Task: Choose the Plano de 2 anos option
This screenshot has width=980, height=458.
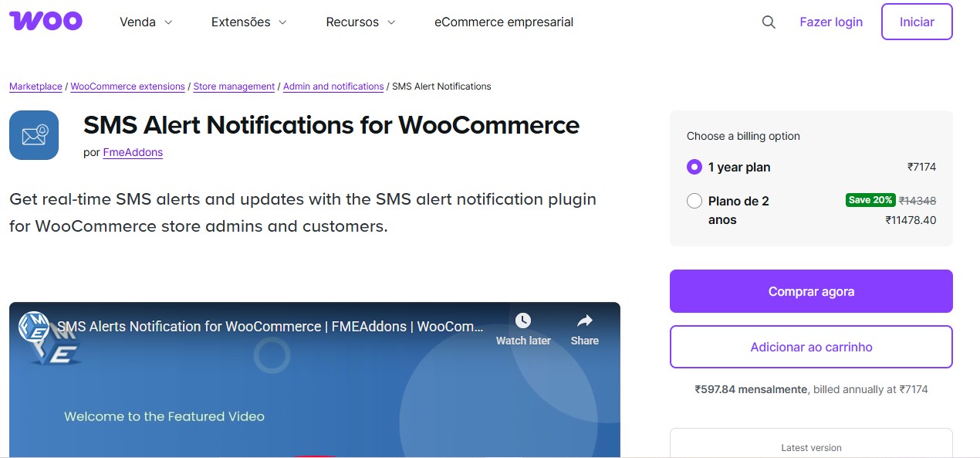Action: 694,200
